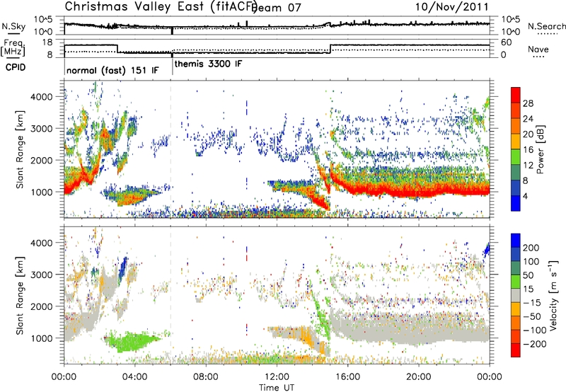
Task: Click the Nave legend label
Action: click(538, 49)
